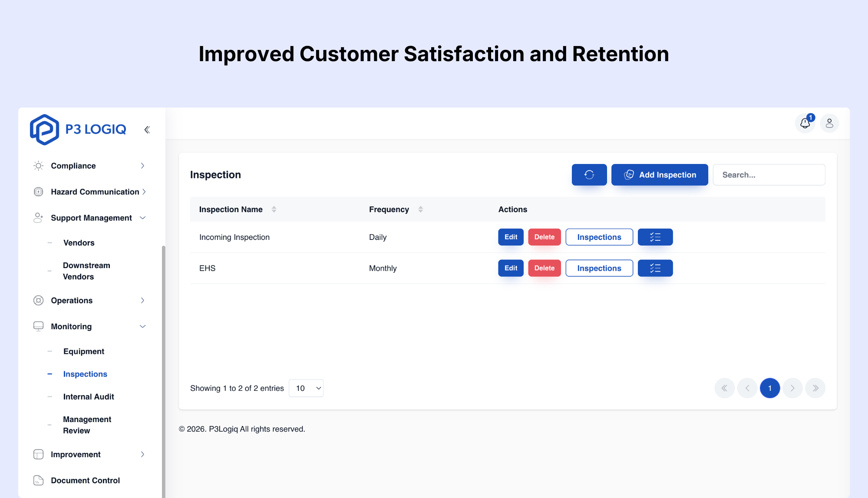The image size is (868, 498).
Task: Click the Monitoring monitor icon
Action: [x=39, y=327]
